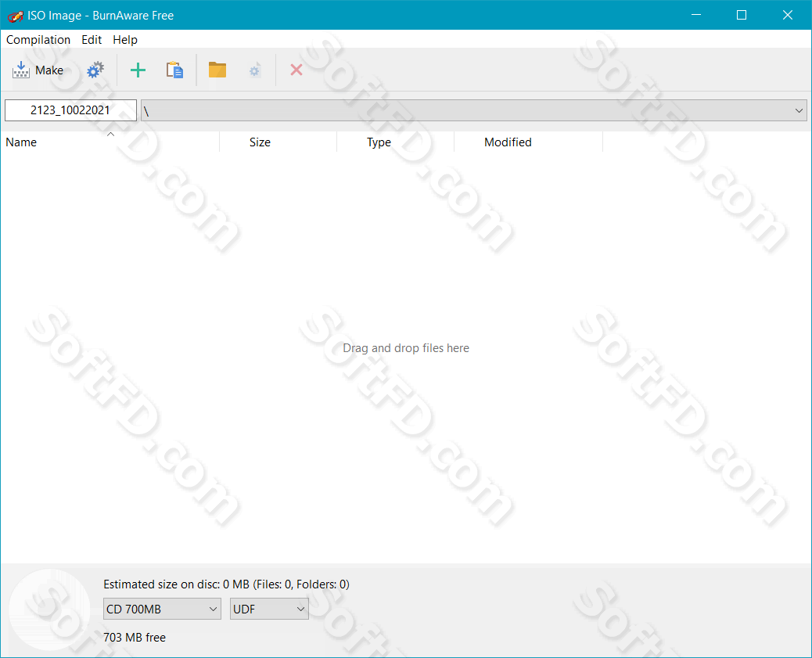Click the green plus Add files icon
Screen dimensions: 812x658
[x=138, y=70]
